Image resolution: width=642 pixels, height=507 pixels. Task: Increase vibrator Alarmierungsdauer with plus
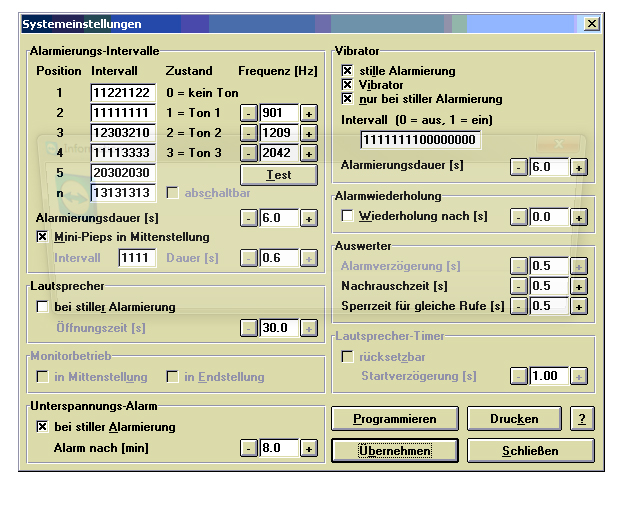tap(578, 167)
